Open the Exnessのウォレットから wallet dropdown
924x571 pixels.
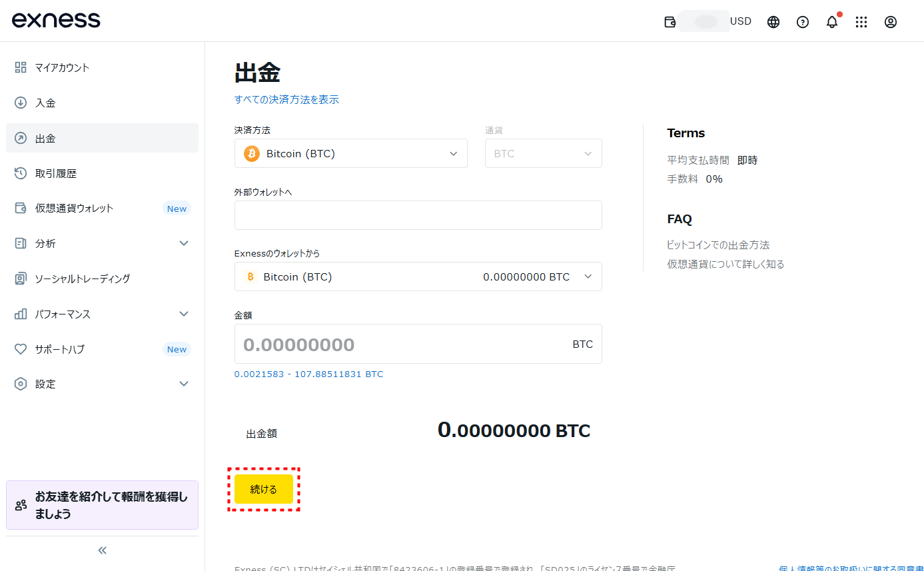pyautogui.click(x=418, y=277)
